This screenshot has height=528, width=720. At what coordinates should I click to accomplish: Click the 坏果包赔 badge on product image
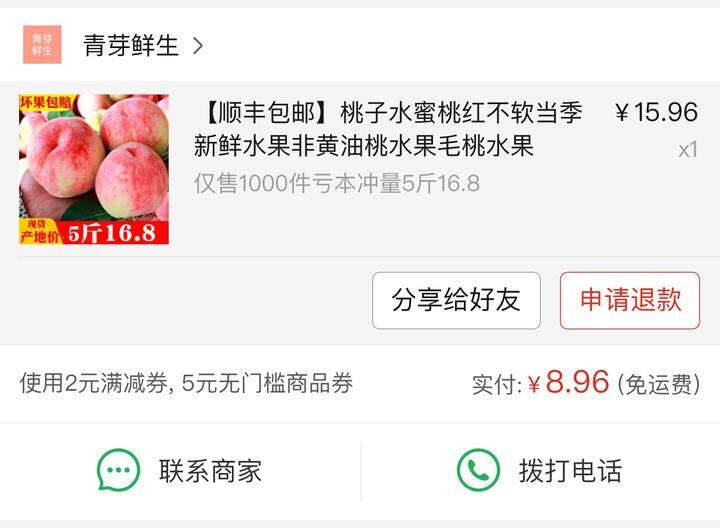click(x=46, y=102)
